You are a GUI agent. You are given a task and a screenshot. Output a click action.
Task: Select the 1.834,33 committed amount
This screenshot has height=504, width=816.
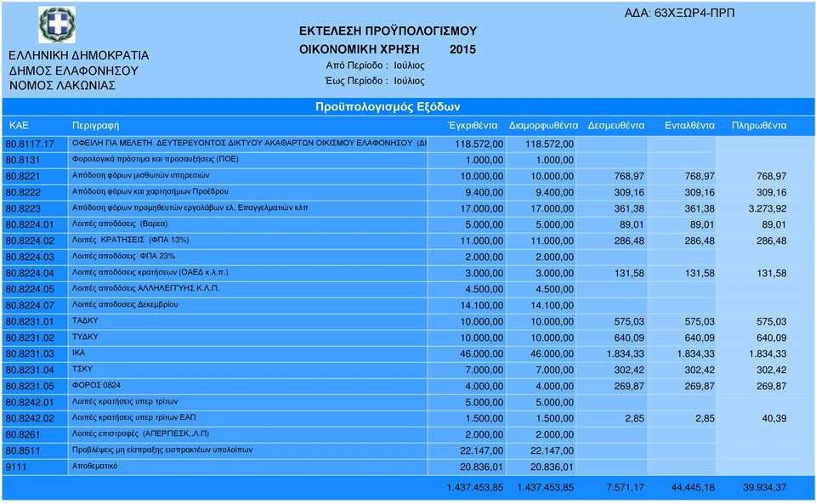point(625,354)
